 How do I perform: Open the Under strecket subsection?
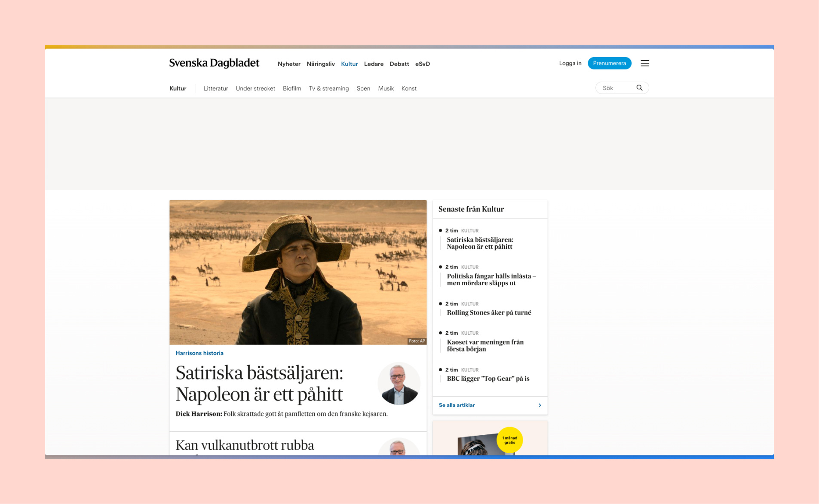click(255, 88)
